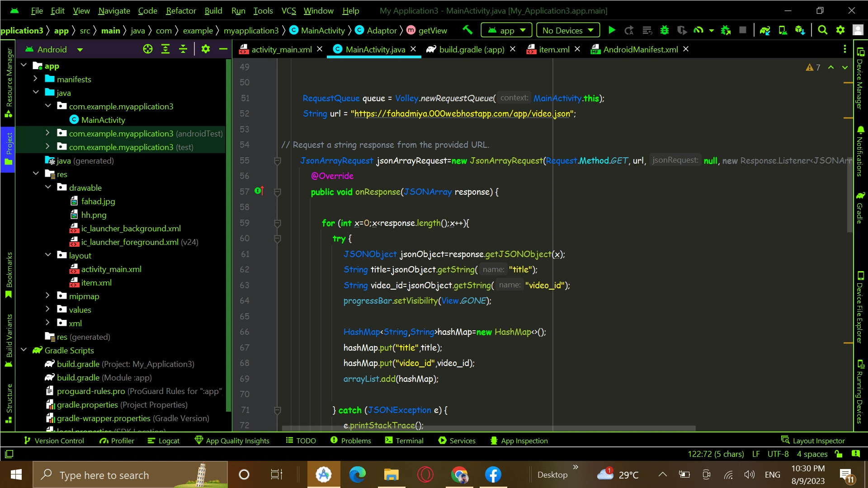Click Apply Changes and Restart Activity icon
The width and height of the screenshot is (868, 488).
(x=629, y=30)
